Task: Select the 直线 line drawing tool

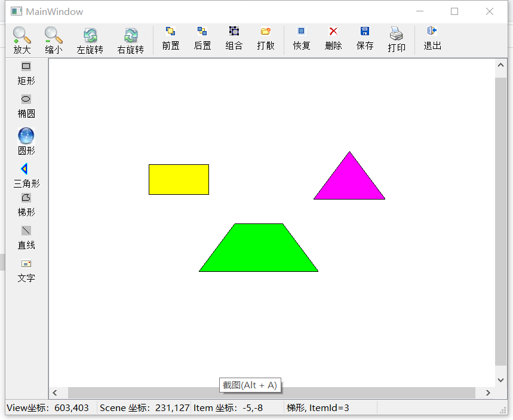Action: (x=26, y=237)
